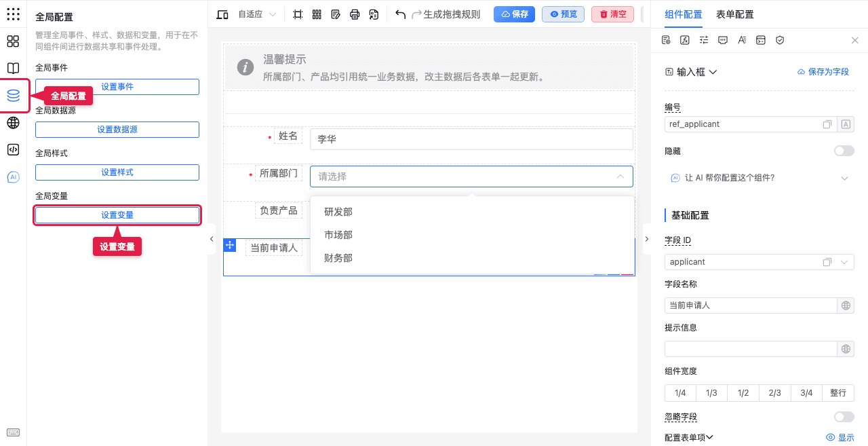Open the text style config icon

tap(742, 40)
